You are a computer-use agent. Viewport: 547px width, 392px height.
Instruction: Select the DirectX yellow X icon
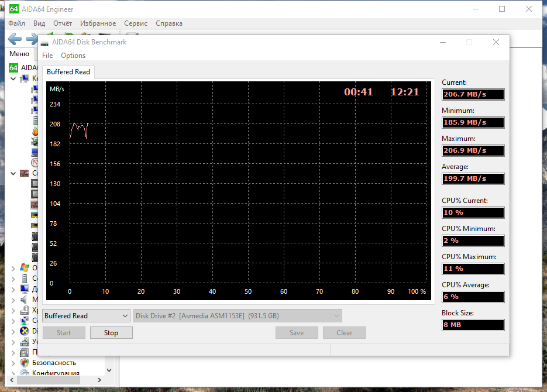tap(25, 331)
